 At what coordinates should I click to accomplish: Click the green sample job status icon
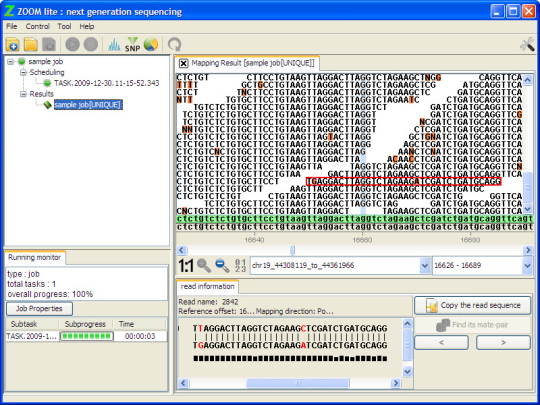[22, 62]
